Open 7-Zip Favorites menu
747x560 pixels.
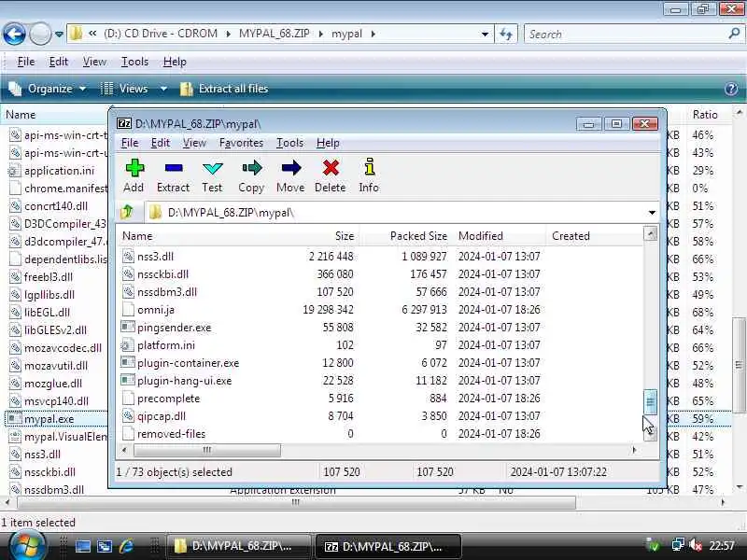tap(241, 143)
